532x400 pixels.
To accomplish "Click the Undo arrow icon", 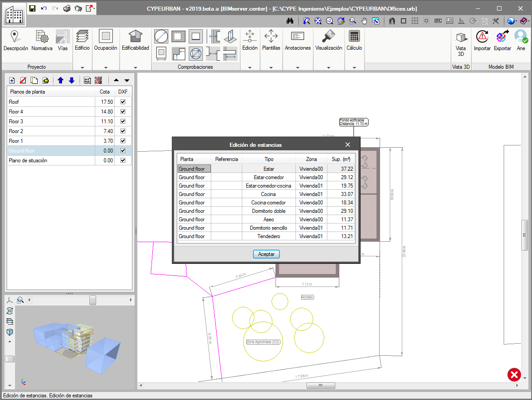I will click(x=44, y=8).
